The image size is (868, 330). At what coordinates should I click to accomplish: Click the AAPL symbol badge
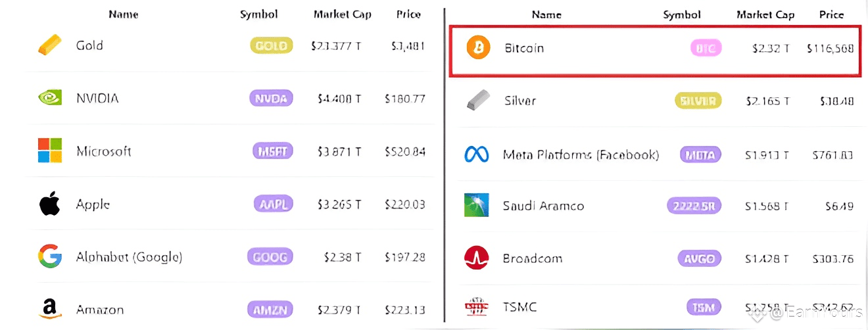pos(273,204)
